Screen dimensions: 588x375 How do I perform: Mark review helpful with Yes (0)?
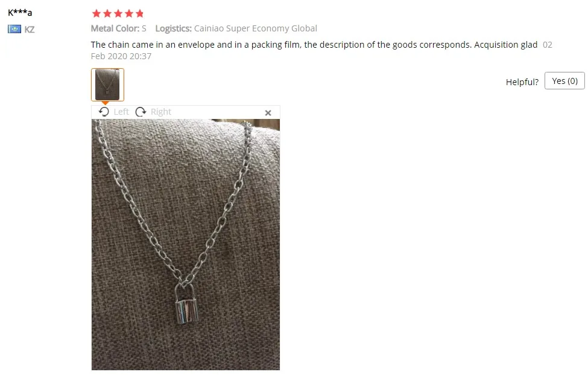click(564, 81)
